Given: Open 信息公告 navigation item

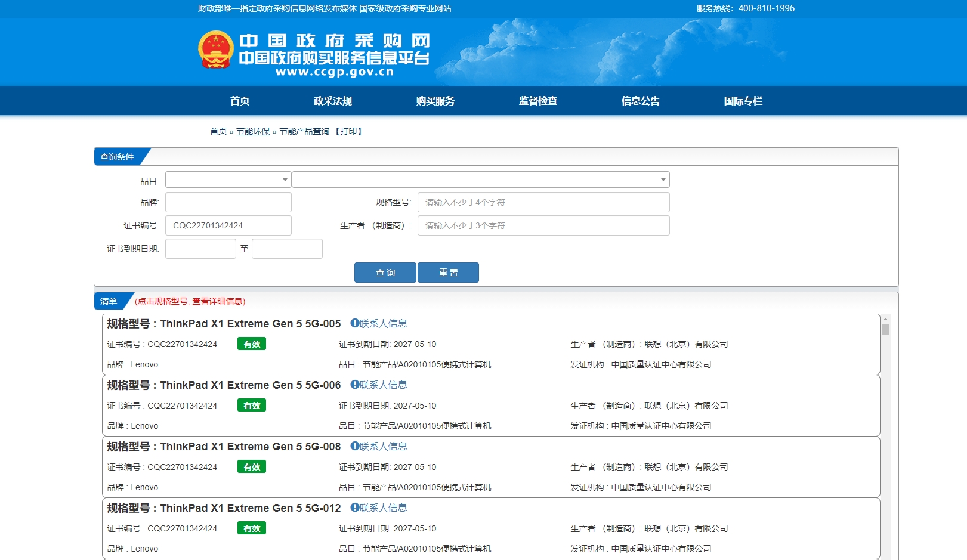Looking at the screenshot, I should tap(641, 101).
